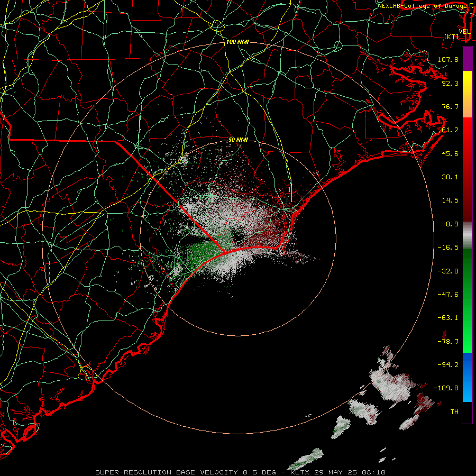
Task: Select the 107.8 value on velocity scale
Action: [x=448, y=59]
